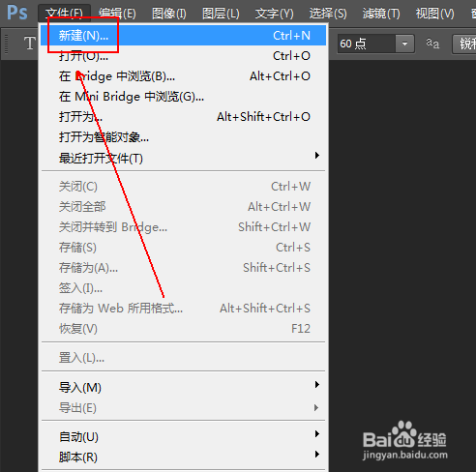The image size is (476, 472).
Task: Choose 打开(O)... menu entry
Action: click(x=183, y=56)
